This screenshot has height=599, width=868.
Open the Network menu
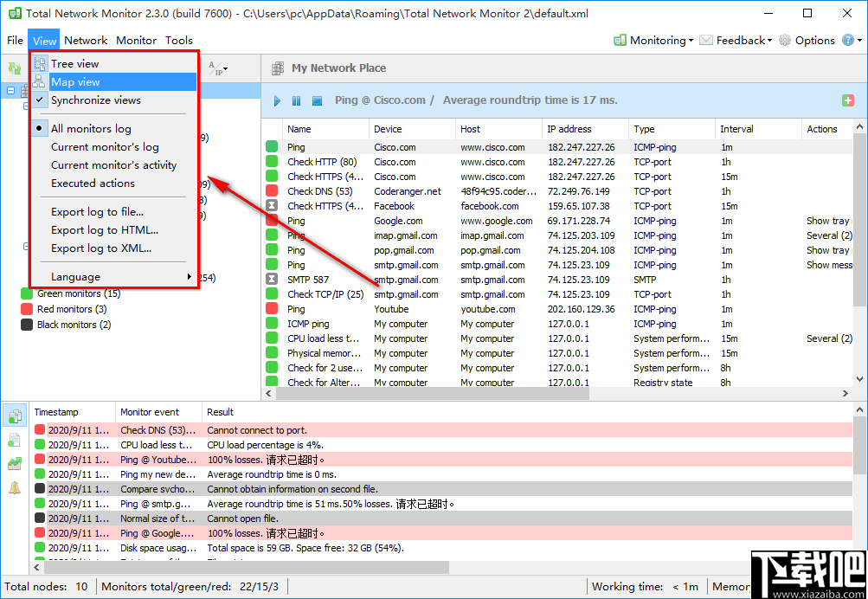point(86,40)
